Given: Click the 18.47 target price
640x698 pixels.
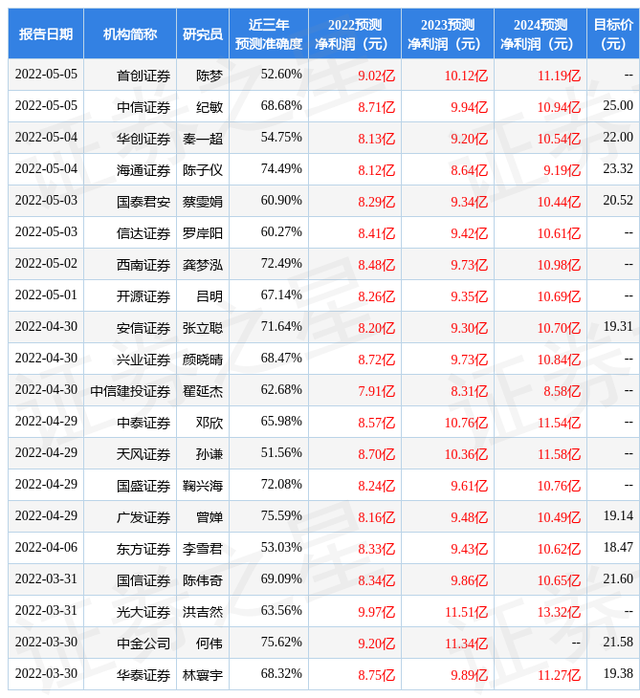Looking at the screenshot, I should coord(618,547).
